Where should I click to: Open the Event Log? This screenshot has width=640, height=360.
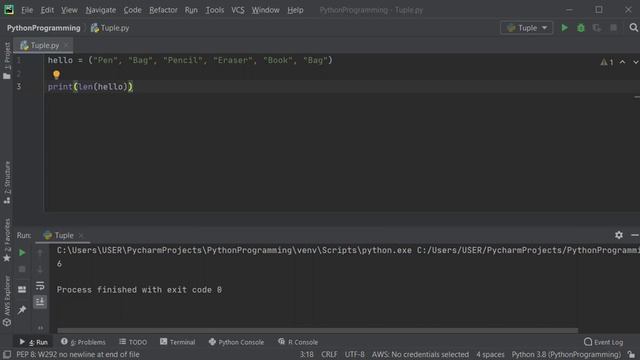click(x=604, y=342)
